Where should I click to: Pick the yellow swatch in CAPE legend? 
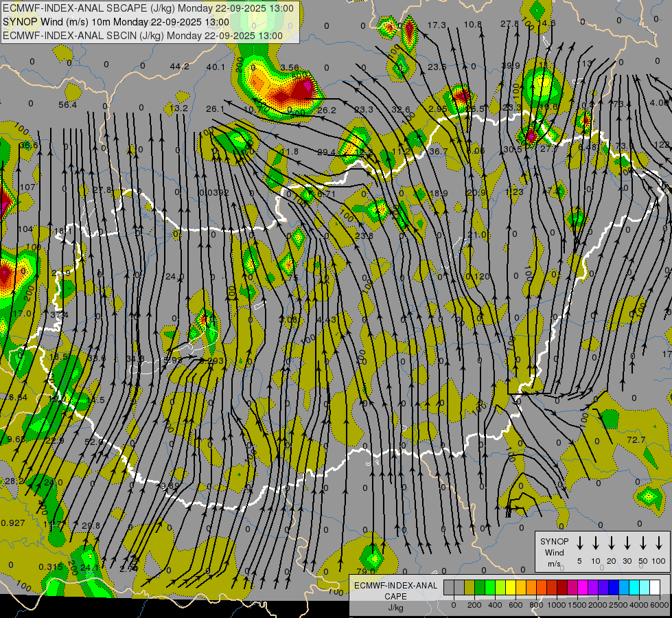[x=511, y=588]
